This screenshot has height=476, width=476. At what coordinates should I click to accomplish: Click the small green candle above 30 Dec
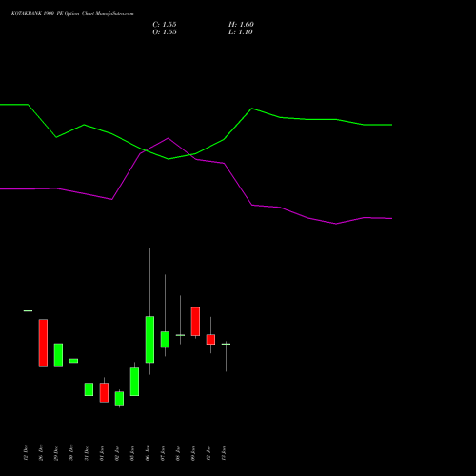coord(73,361)
